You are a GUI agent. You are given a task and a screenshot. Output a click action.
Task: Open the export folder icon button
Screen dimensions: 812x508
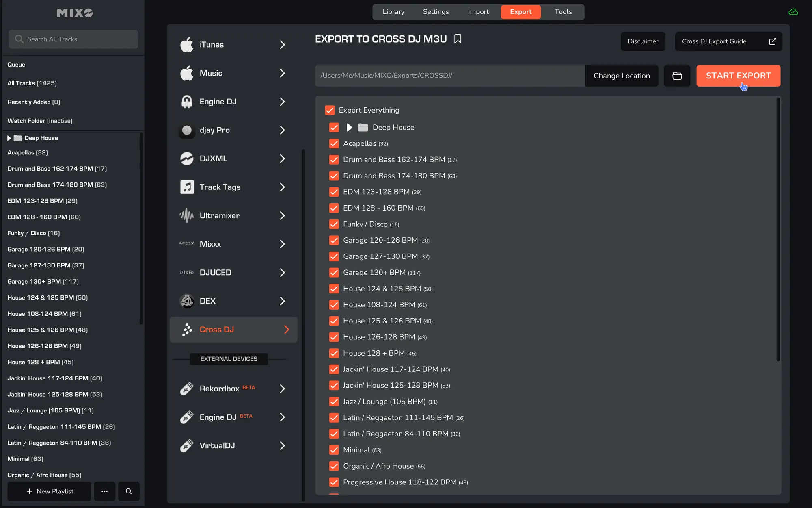677,76
